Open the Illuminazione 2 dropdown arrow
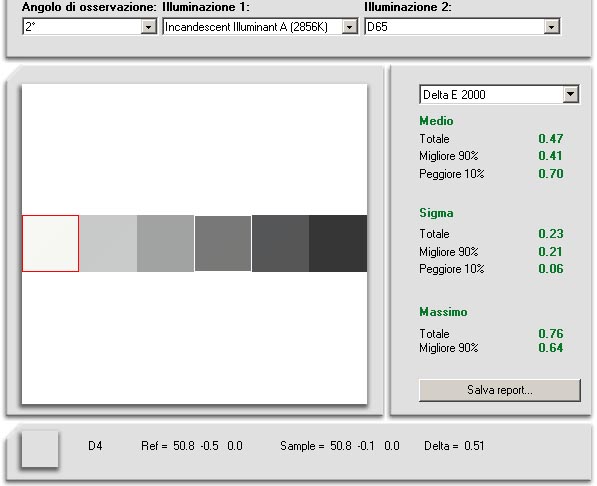 pyautogui.click(x=551, y=27)
